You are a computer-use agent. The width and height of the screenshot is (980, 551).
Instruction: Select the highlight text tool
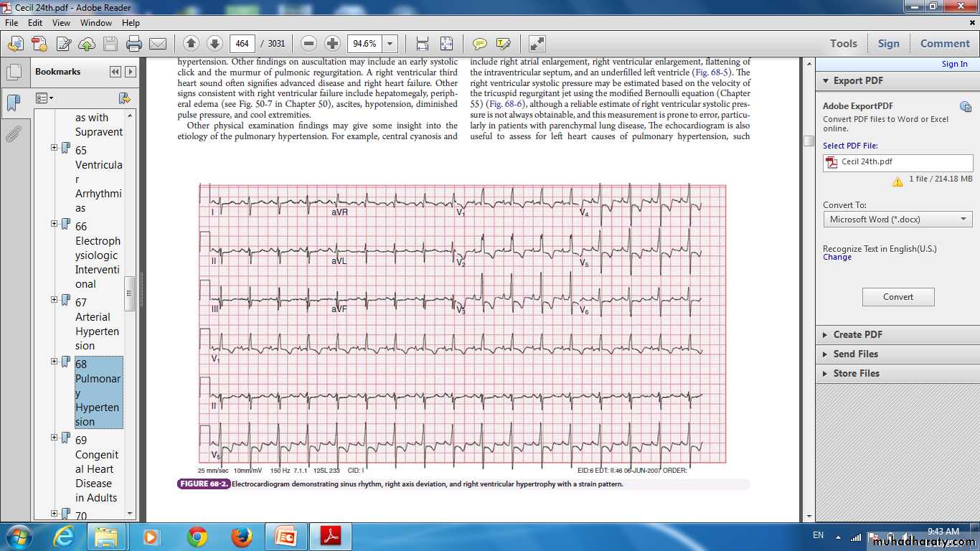click(x=503, y=44)
